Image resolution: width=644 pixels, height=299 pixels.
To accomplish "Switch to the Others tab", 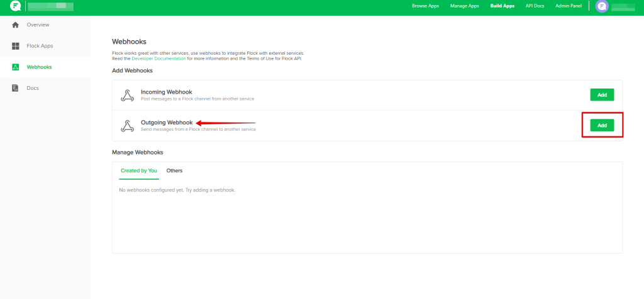I will [174, 171].
